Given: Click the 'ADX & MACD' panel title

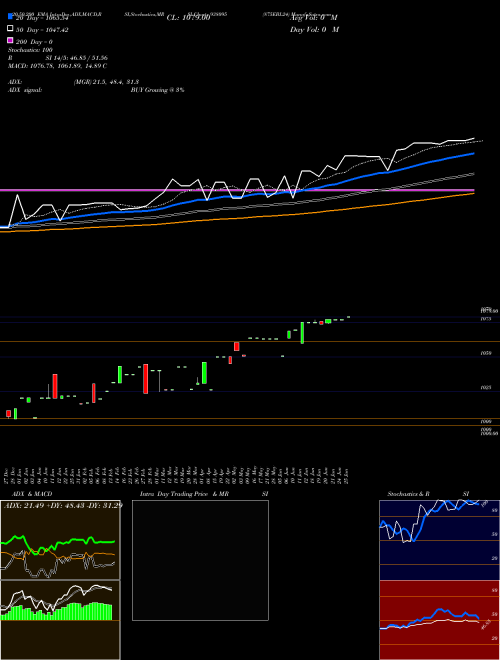Looking at the screenshot, I should (32, 494).
